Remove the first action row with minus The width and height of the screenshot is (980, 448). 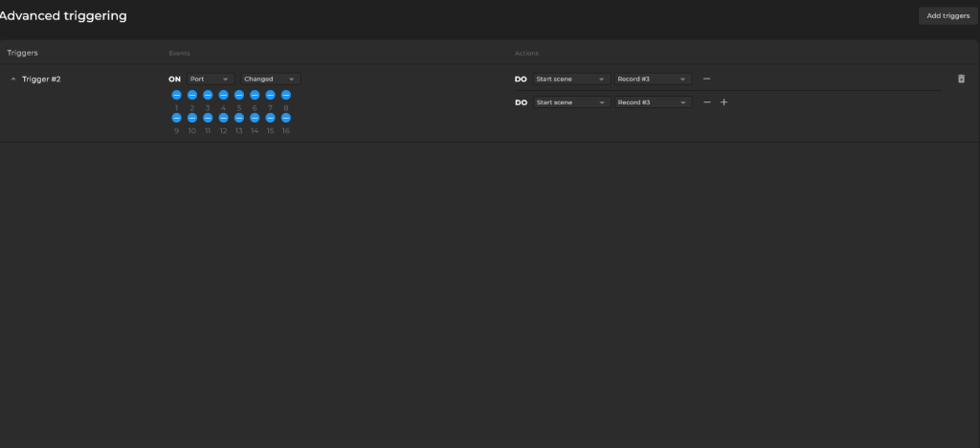(x=706, y=78)
